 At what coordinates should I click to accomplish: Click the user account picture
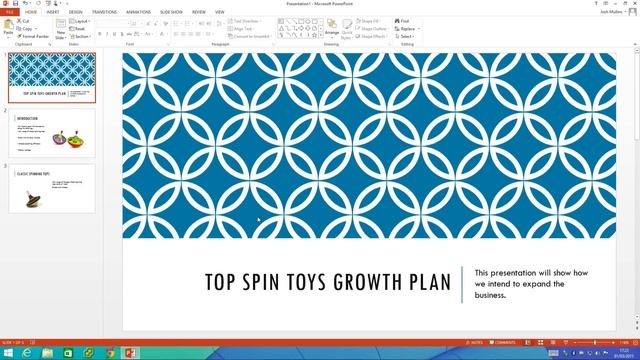[x=633, y=12]
